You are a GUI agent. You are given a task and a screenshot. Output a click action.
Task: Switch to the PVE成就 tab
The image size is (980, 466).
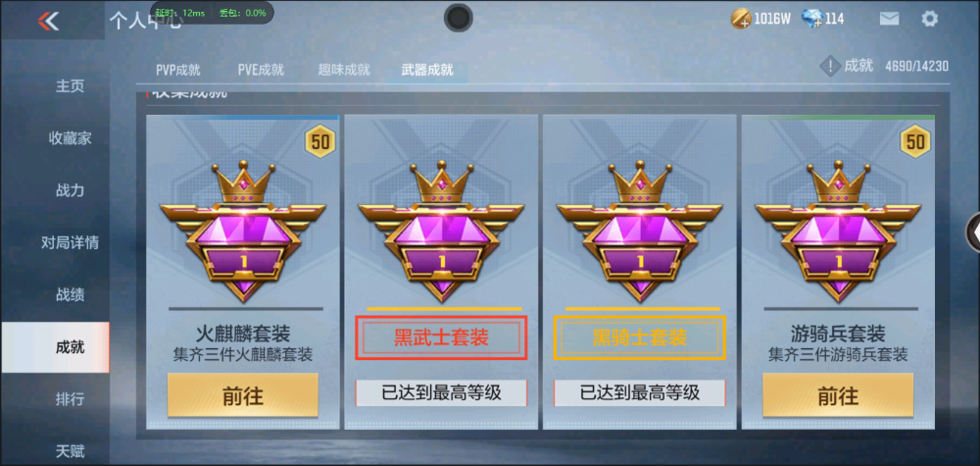click(261, 70)
